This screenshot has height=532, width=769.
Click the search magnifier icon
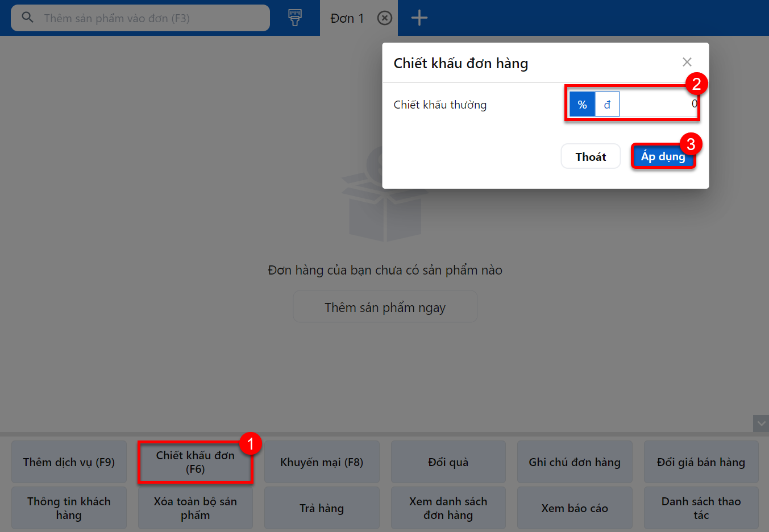27,18
